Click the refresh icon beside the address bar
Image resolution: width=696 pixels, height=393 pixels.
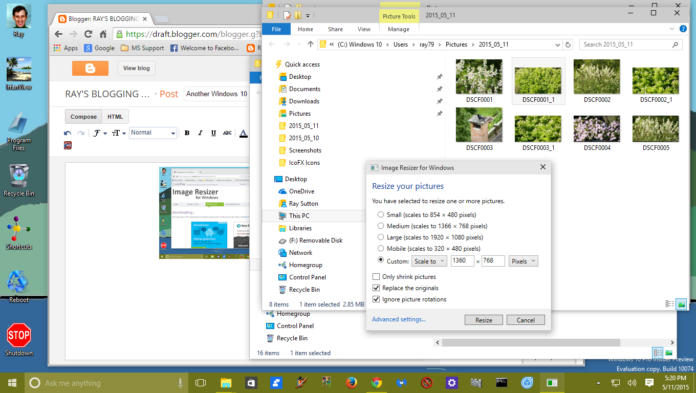coord(568,45)
